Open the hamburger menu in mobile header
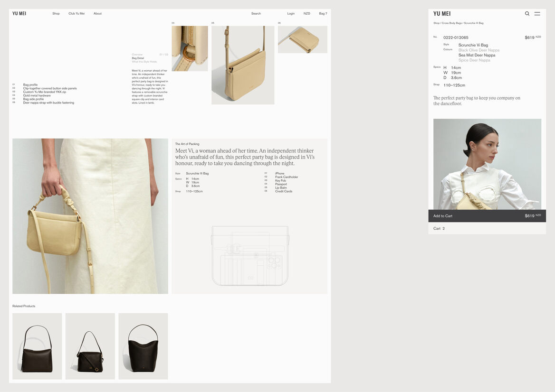This screenshot has height=392, width=555. click(x=537, y=14)
